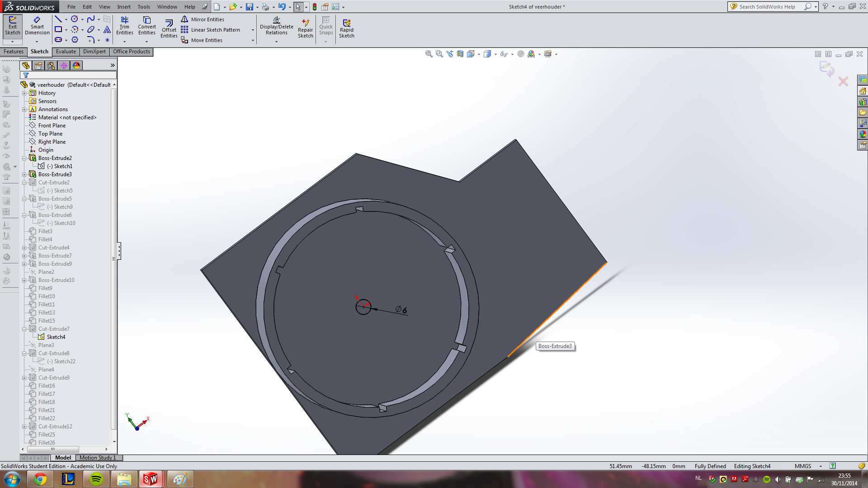Screen dimensions: 868x488
Task: Select Front Plane in the tree
Action: (52, 126)
